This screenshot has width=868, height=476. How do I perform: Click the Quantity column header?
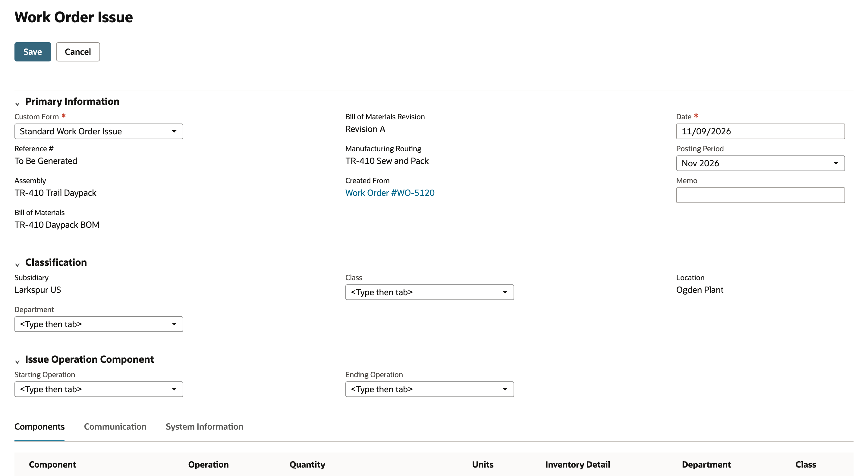pyautogui.click(x=307, y=465)
